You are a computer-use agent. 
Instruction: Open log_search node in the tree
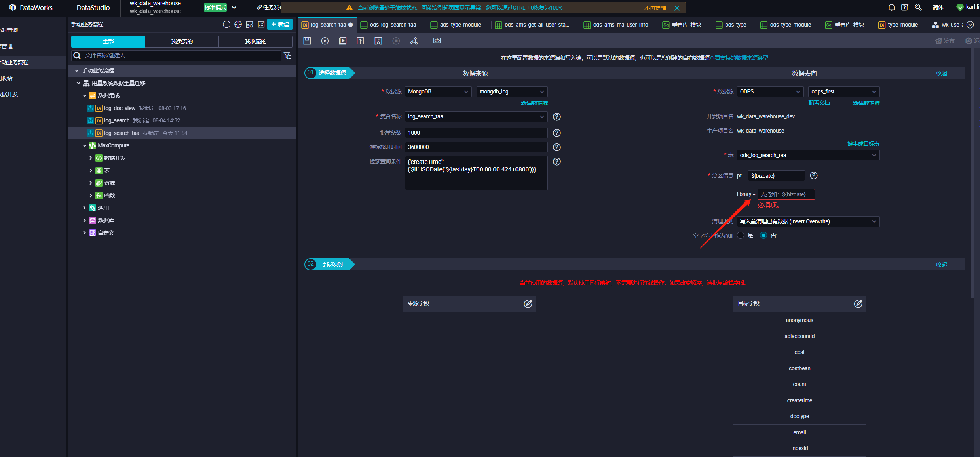117,120
